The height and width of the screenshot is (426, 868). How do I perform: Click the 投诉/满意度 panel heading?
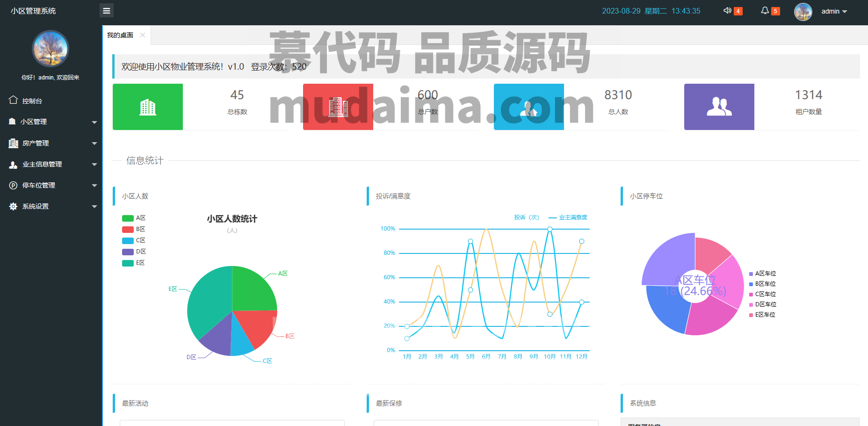click(393, 196)
